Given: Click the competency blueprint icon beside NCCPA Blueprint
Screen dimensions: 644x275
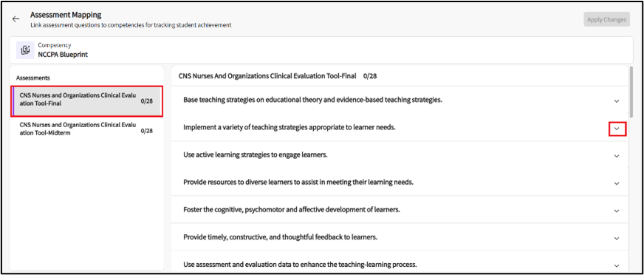Looking at the screenshot, I should pyautogui.click(x=25, y=50).
